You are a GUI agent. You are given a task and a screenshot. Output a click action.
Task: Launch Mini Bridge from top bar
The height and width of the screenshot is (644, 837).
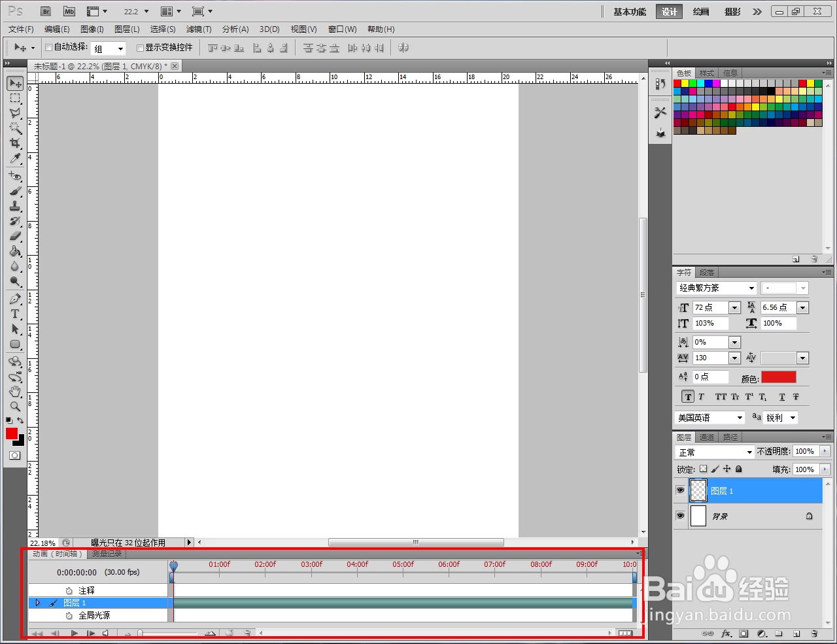(x=69, y=11)
